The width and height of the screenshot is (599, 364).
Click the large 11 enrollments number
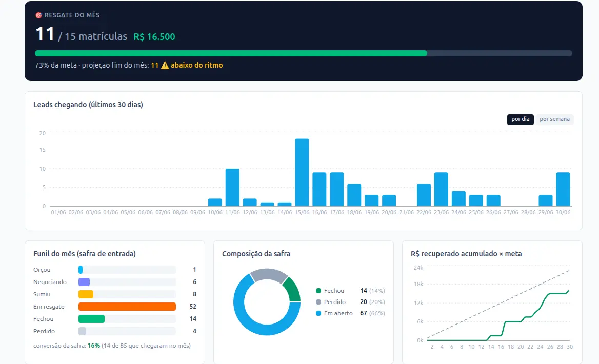(44, 34)
